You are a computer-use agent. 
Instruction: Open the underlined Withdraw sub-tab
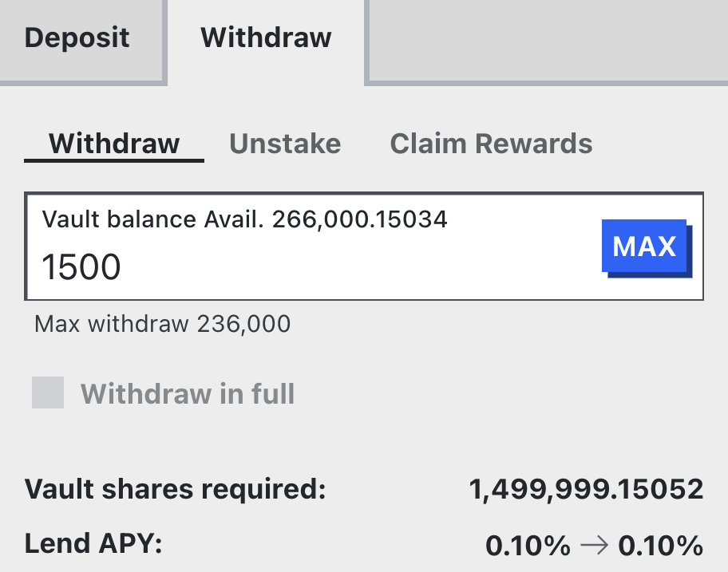(x=114, y=144)
